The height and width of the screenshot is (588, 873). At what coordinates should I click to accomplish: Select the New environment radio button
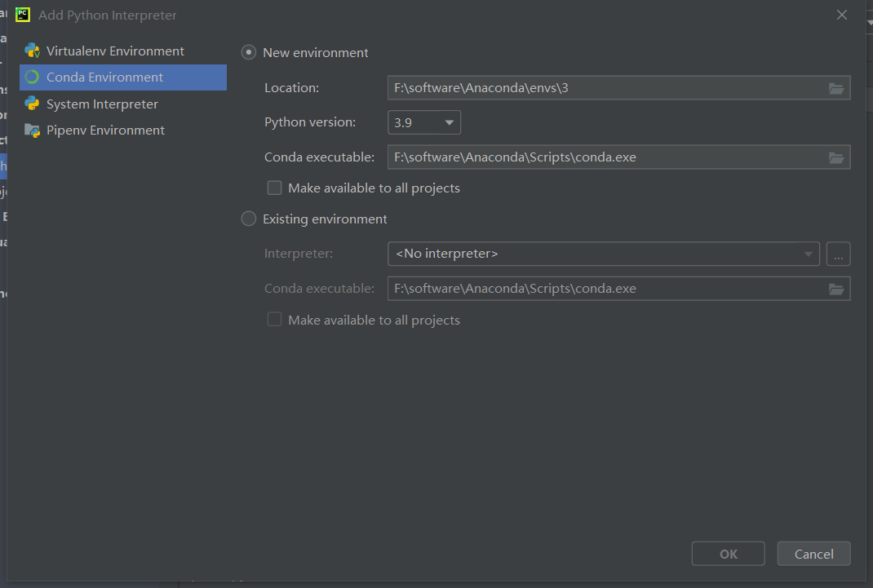(x=248, y=51)
